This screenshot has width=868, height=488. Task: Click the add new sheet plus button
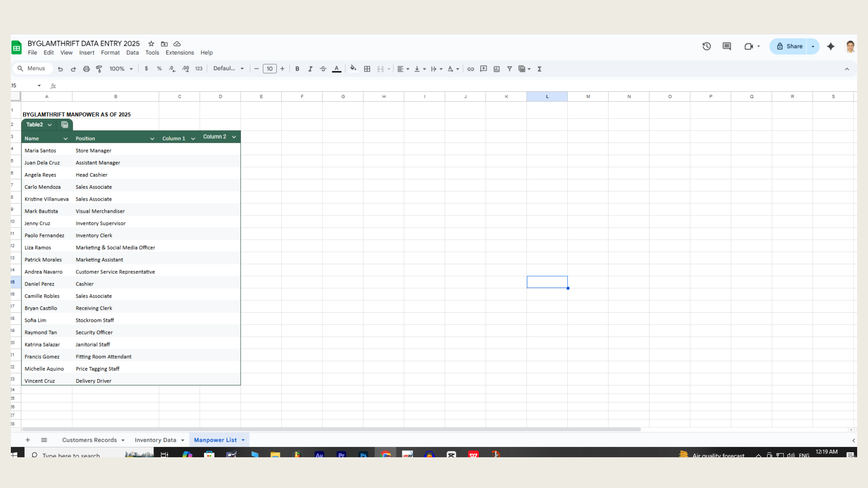[28, 440]
